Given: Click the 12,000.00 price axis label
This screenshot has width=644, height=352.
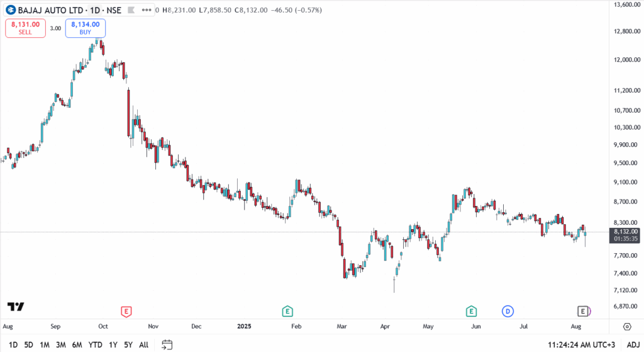Looking at the screenshot, I should pos(627,60).
